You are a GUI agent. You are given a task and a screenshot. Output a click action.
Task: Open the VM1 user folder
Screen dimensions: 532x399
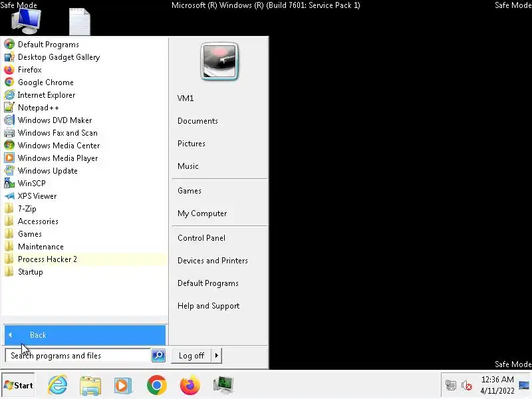[x=186, y=98]
